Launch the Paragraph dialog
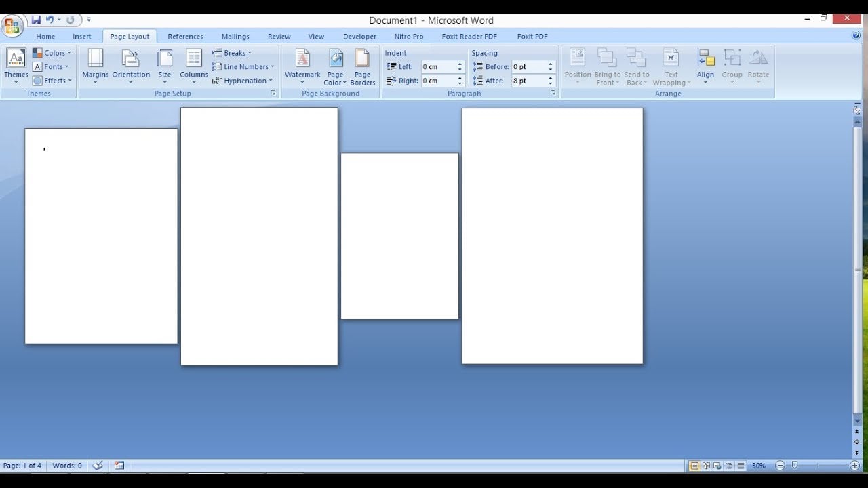Viewport: 868px width, 488px height. click(x=553, y=94)
